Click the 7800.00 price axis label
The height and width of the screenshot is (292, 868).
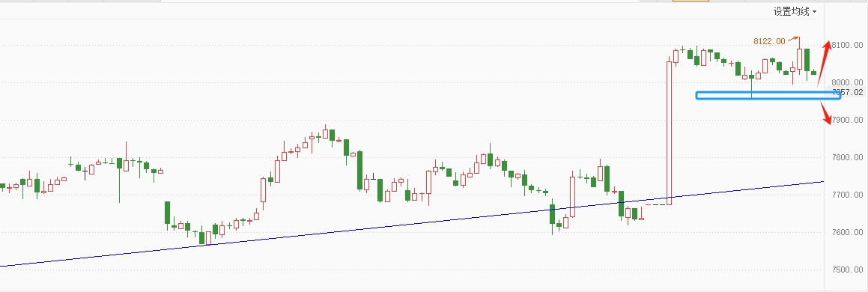[848, 158]
